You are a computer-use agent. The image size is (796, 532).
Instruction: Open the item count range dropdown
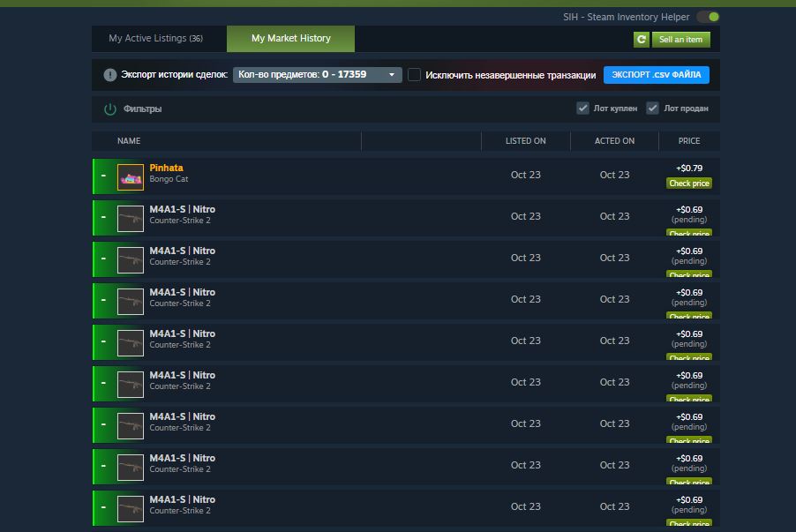[318, 75]
